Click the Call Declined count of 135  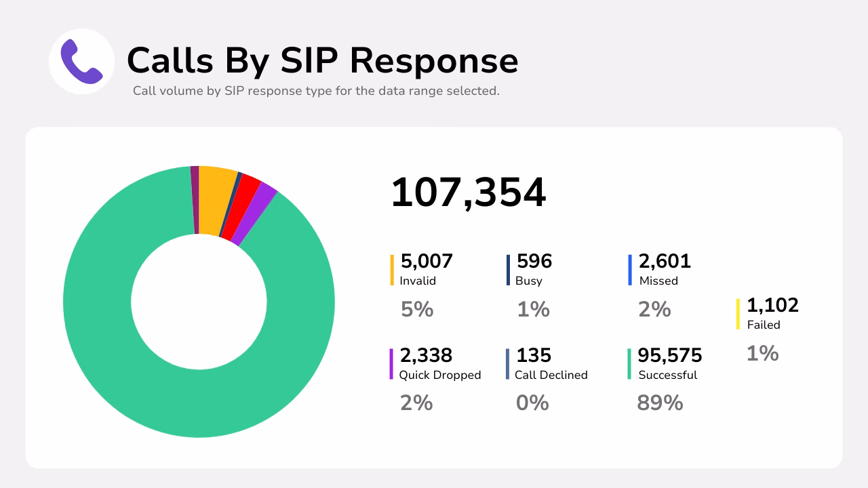point(534,355)
